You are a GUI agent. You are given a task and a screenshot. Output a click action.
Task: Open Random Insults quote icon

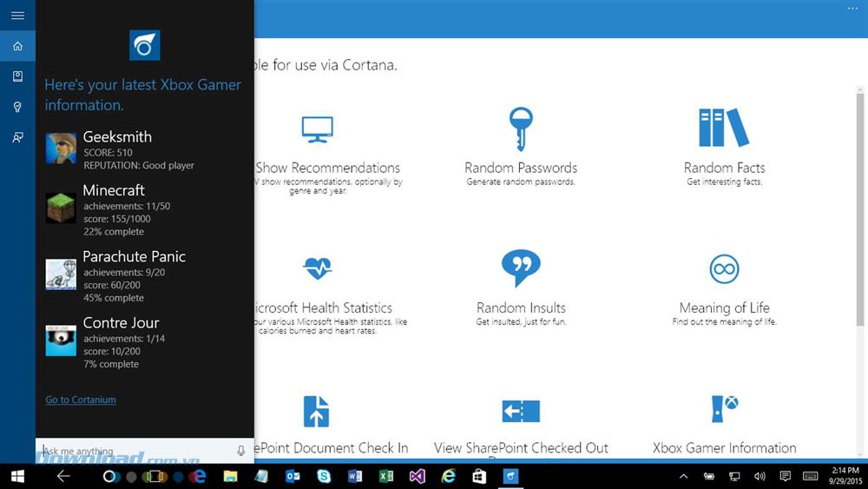coord(521,268)
